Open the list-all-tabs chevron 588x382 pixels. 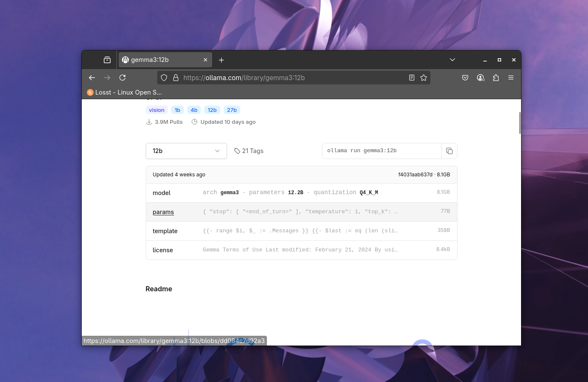point(452,60)
